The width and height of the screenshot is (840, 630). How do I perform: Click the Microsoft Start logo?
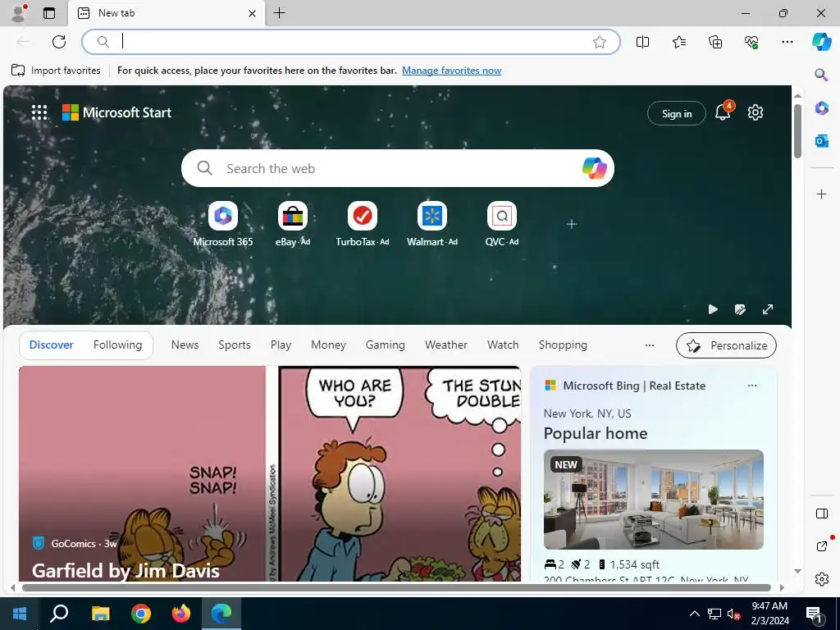tap(116, 112)
